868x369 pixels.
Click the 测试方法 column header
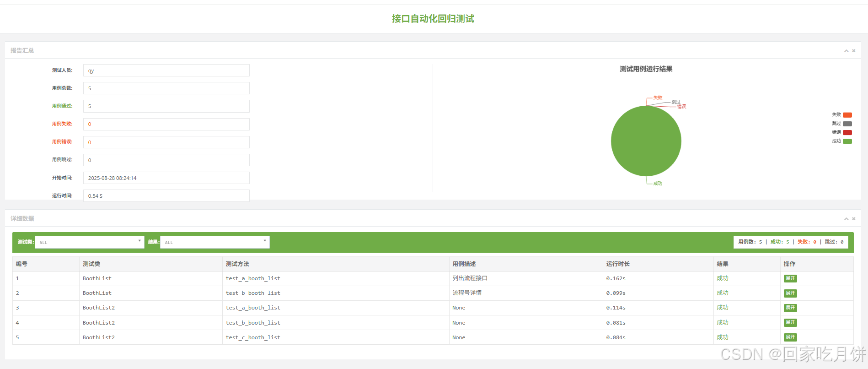point(336,264)
